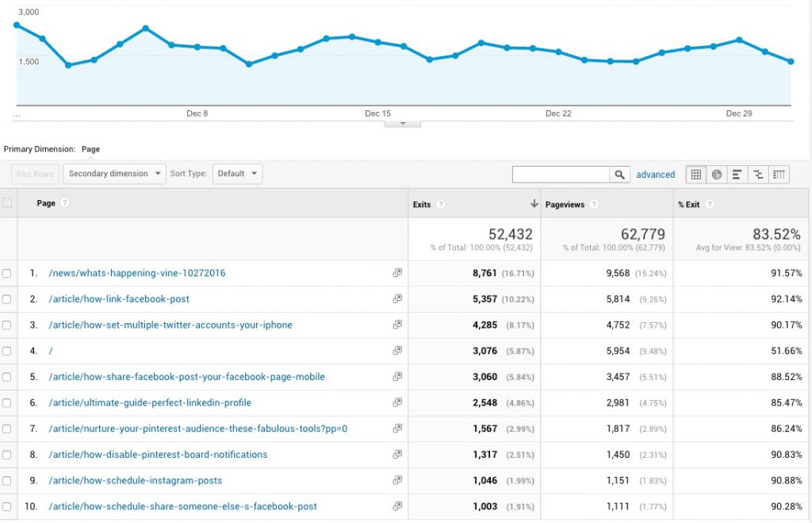Screen dimensions: 812x523
Task: Sort by the Pageviews column header
Action: [565, 204]
